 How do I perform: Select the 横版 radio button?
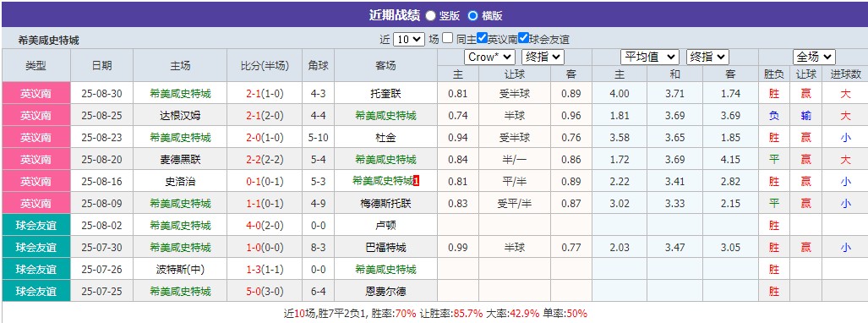click(472, 15)
